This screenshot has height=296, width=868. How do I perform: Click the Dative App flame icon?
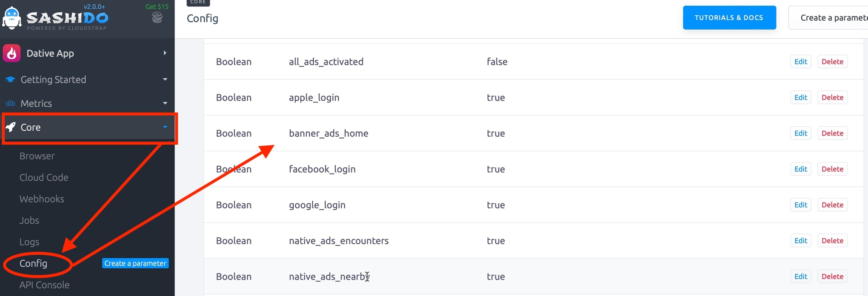(12, 53)
